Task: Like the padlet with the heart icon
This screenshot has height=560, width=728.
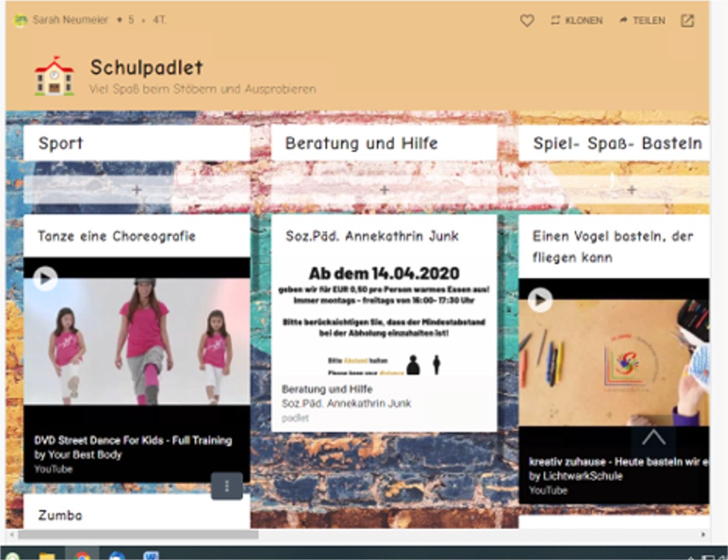Action: pos(527,21)
